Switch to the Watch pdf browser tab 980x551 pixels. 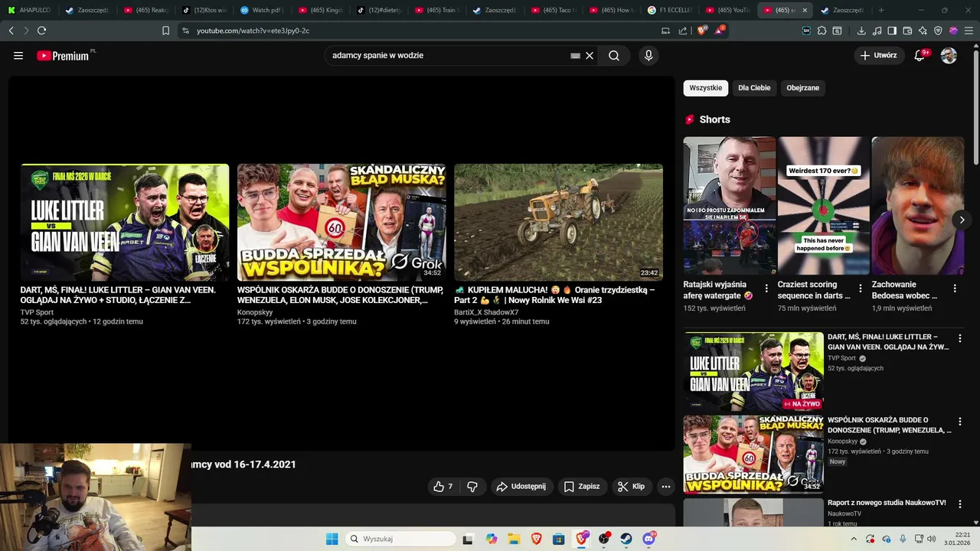pyautogui.click(x=263, y=10)
